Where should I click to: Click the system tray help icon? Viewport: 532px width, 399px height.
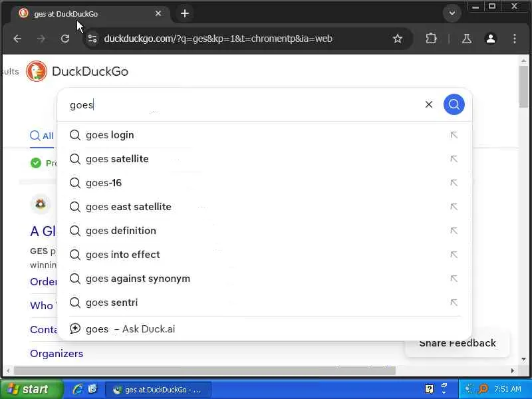click(429, 389)
